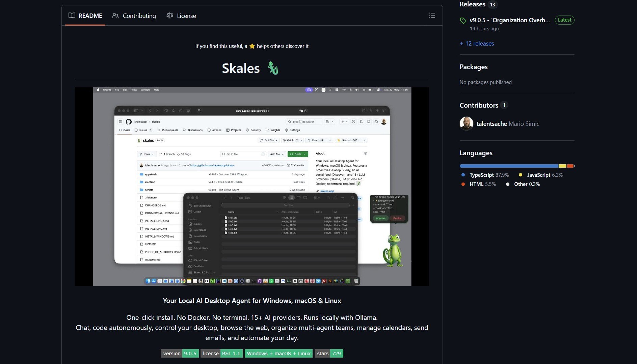
Task: Open the Skales desktop screenshot image
Action: pyautogui.click(x=251, y=187)
